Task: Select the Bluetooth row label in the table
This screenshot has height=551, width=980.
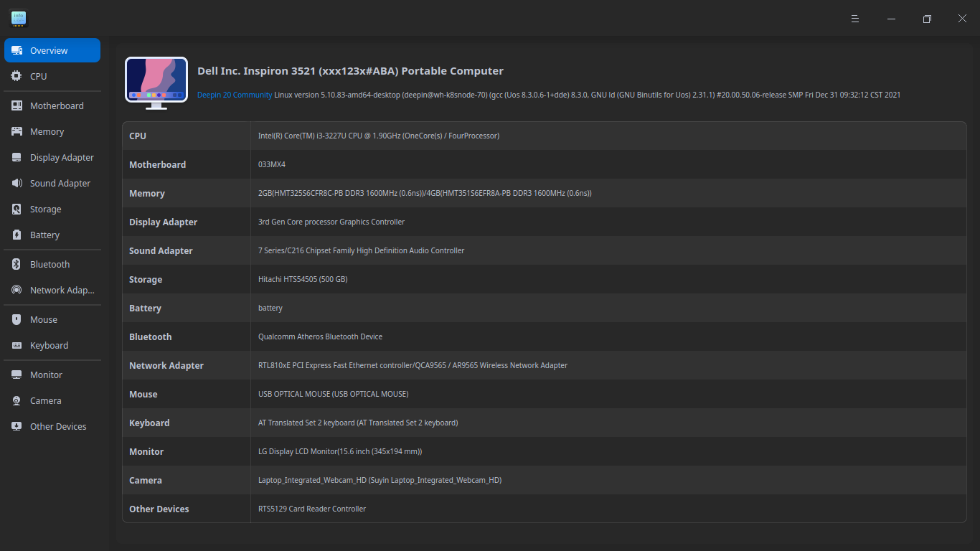Action: pyautogui.click(x=151, y=336)
